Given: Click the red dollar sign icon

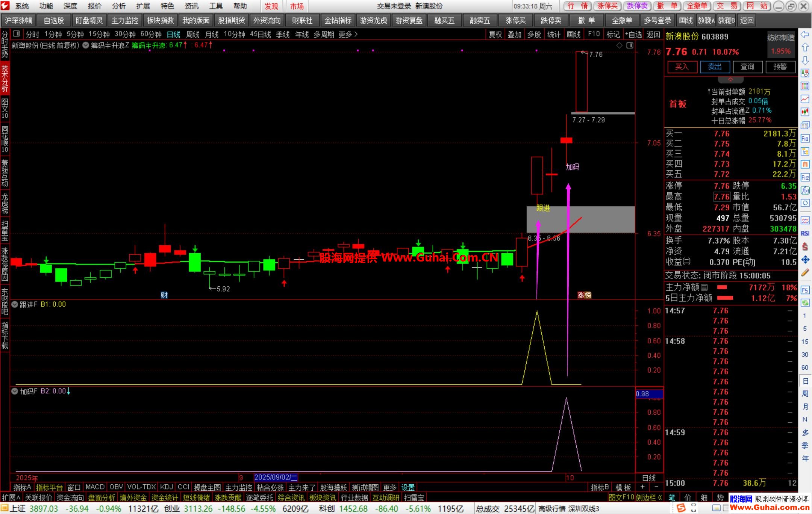Looking at the screenshot, I should (805, 246).
